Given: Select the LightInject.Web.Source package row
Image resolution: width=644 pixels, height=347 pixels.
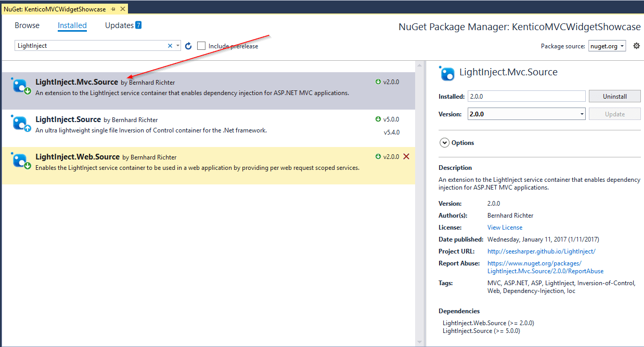Looking at the screenshot, I should coord(208,166).
